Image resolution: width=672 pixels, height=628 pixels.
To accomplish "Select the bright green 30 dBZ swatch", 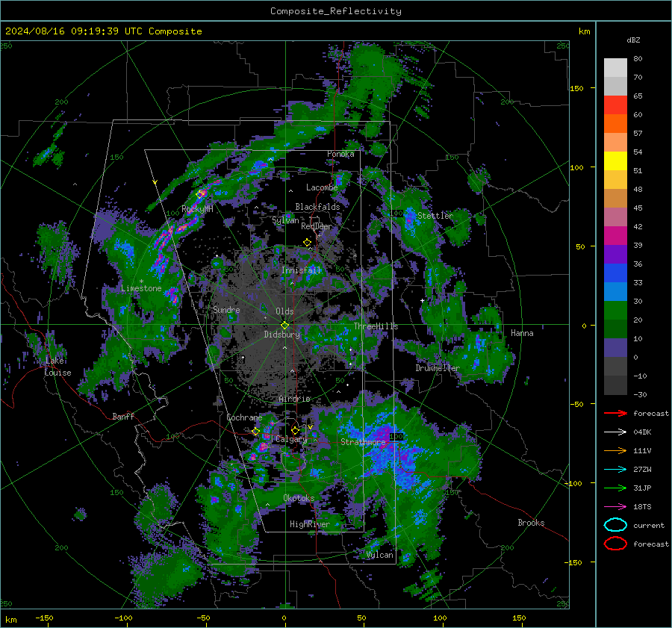I will pos(615,311).
